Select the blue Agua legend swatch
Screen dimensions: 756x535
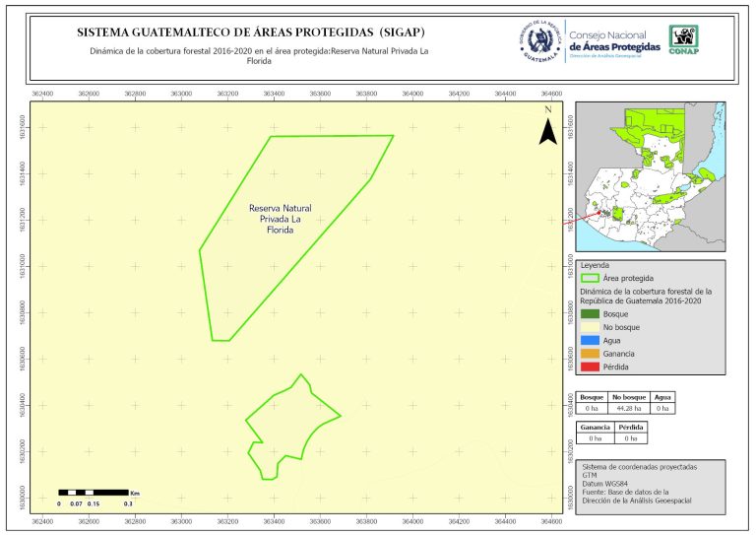click(590, 340)
